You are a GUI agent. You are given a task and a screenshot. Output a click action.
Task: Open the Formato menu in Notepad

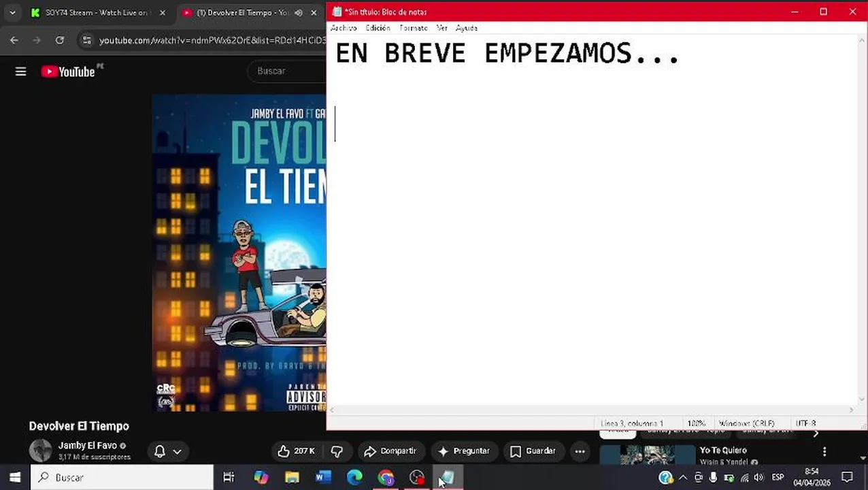(x=414, y=28)
